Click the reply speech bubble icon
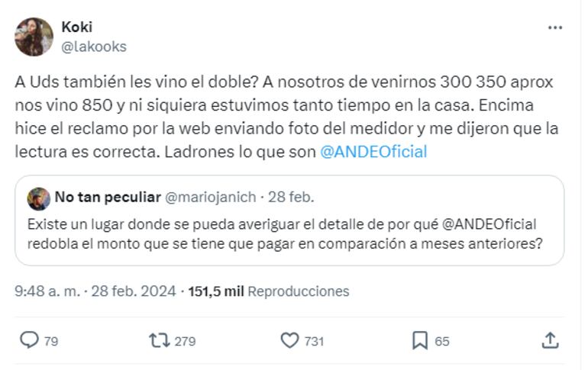Image resolution: width=588 pixels, height=370 pixels. pyautogui.click(x=28, y=340)
